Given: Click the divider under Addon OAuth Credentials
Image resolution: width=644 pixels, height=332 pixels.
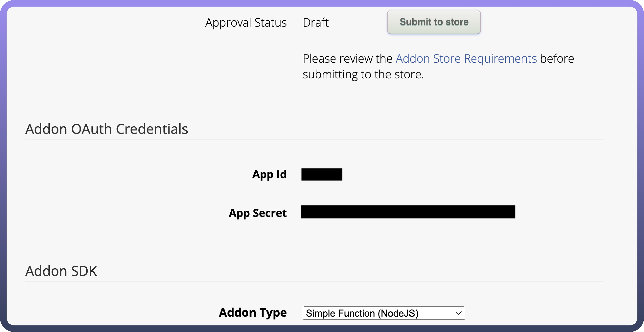Looking at the screenshot, I should pos(314,140).
